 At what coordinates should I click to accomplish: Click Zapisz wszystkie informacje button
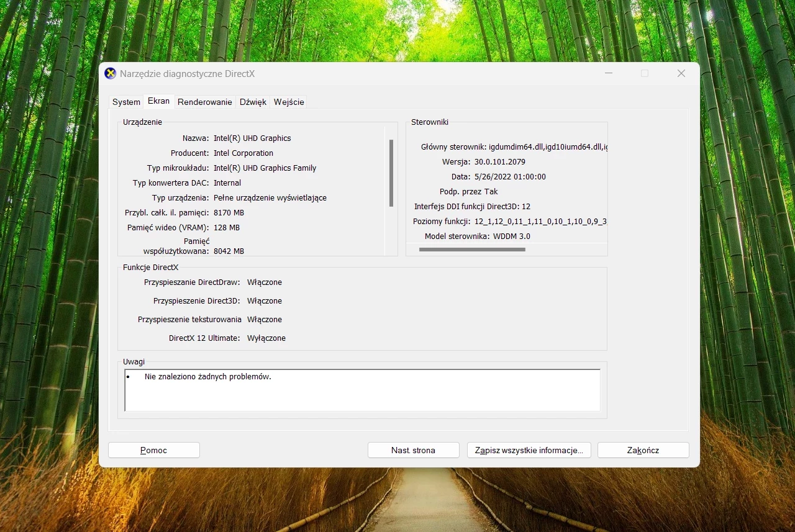click(x=529, y=450)
